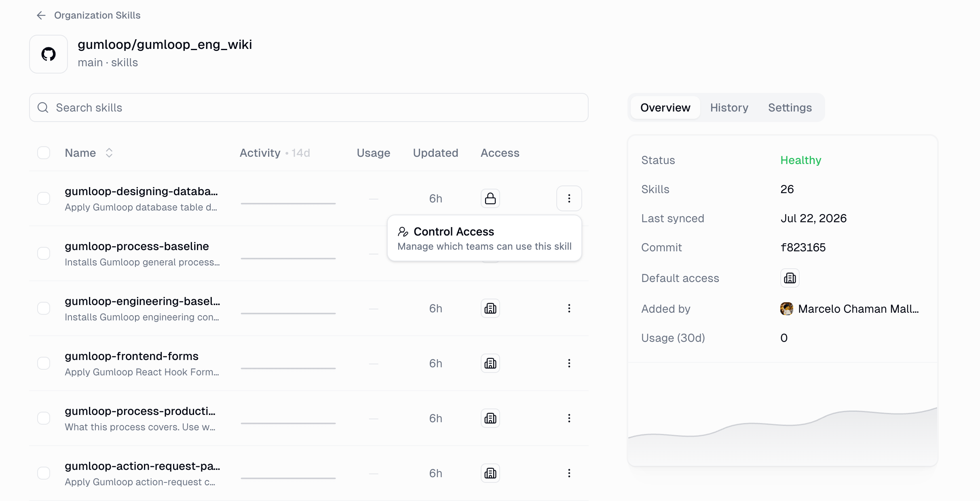Click the 6h updated value for gumloop-designing-databa…
The height and width of the screenshot is (501, 980).
435,198
